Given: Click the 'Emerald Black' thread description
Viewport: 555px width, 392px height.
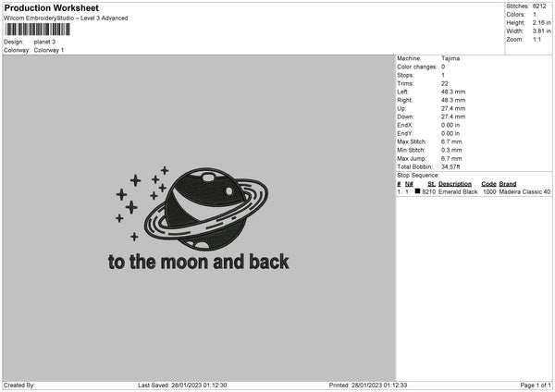Looking at the screenshot, I should (458, 191).
